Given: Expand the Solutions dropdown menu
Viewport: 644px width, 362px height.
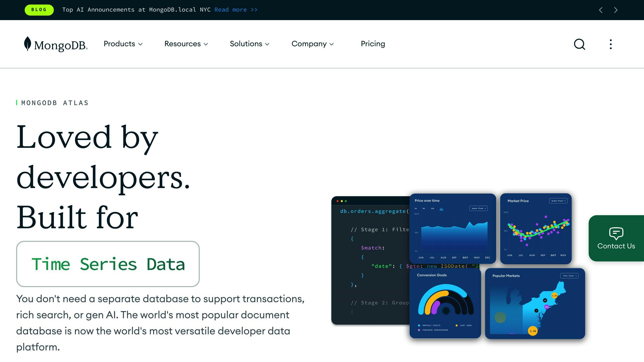Looking at the screenshot, I should click(250, 44).
